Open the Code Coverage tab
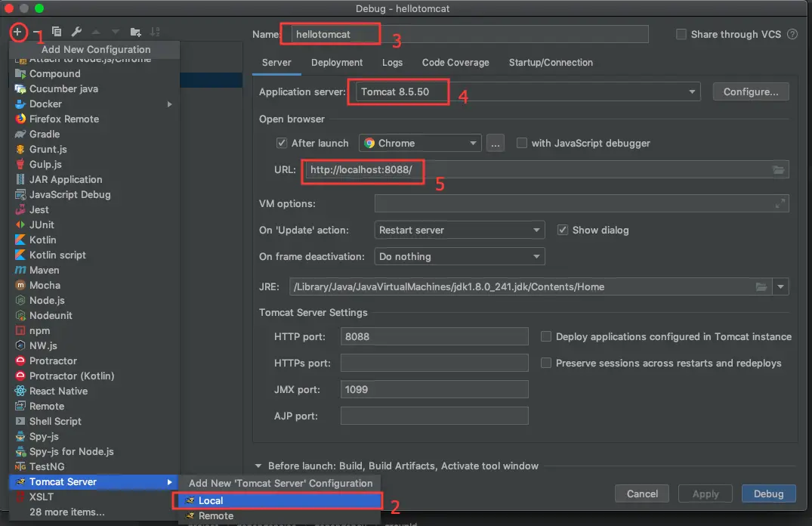Screen dimensions: 812x526 [x=455, y=63]
